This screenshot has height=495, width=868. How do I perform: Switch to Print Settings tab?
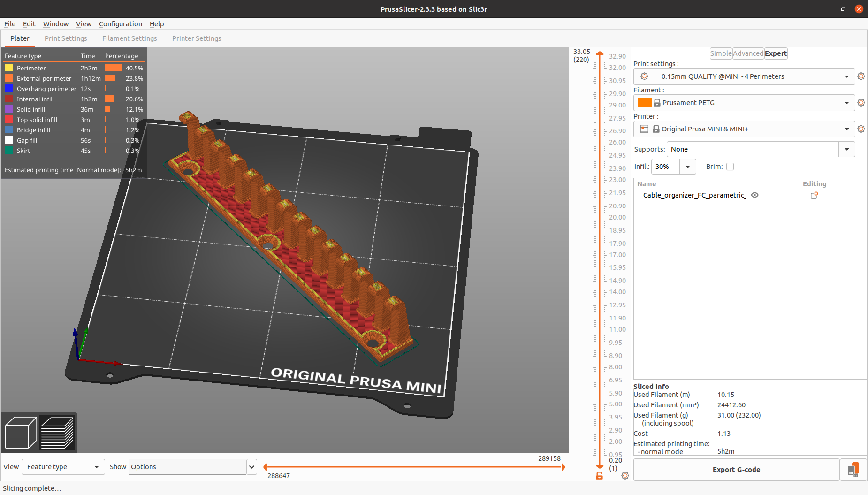coord(66,38)
